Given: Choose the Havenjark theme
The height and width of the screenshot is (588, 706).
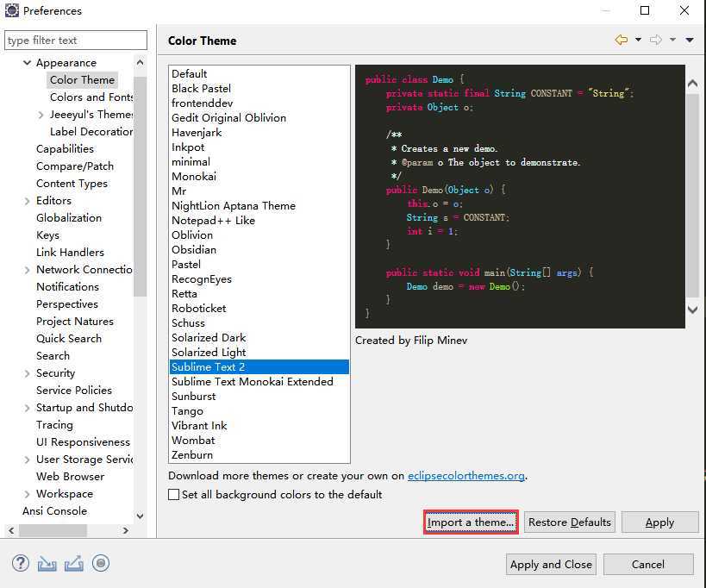Looking at the screenshot, I should point(259,133).
